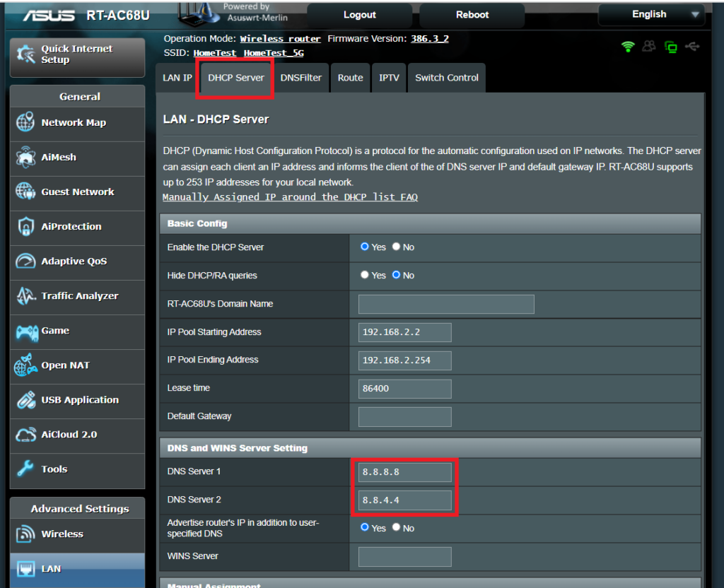Viewport: 724px width, 588px height.
Task: Open the DNSFilter tab
Action: tap(300, 78)
